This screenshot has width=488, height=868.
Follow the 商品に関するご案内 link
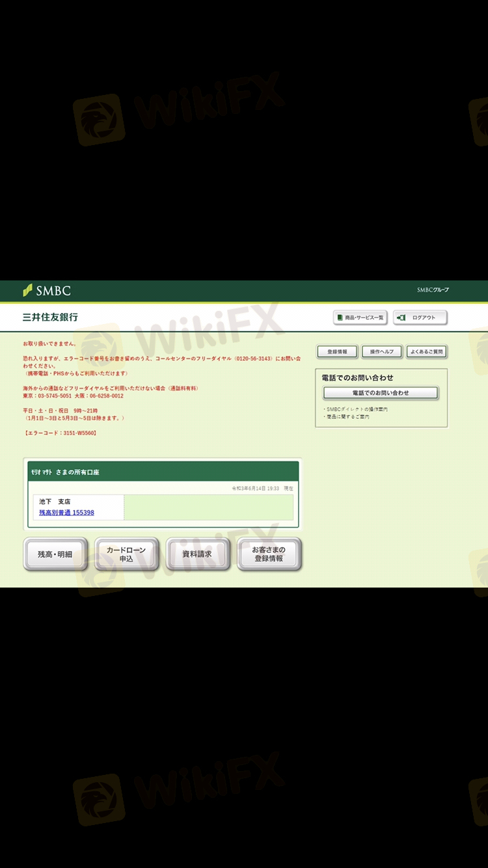pyautogui.click(x=347, y=416)
